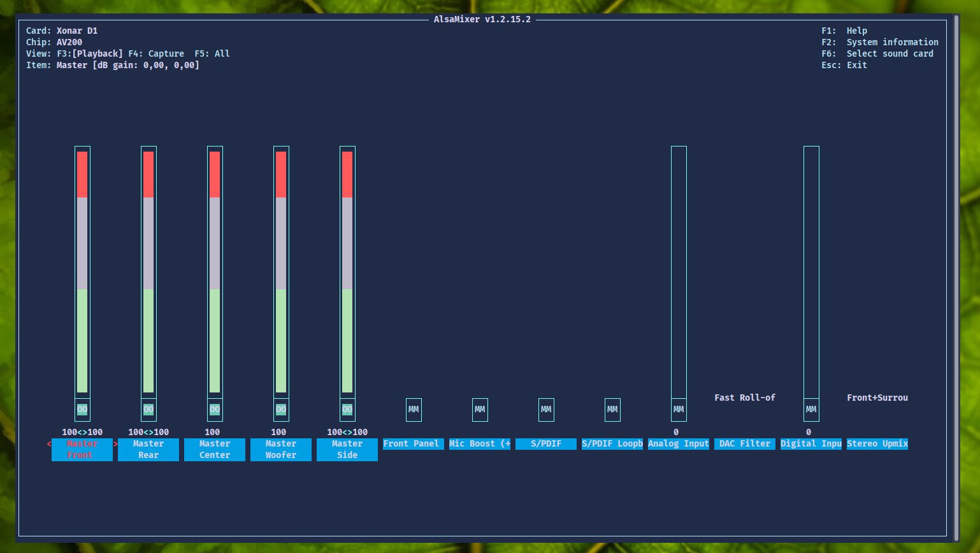Click the Item Master dB gain text
The image size is (980, 553).
113,65
